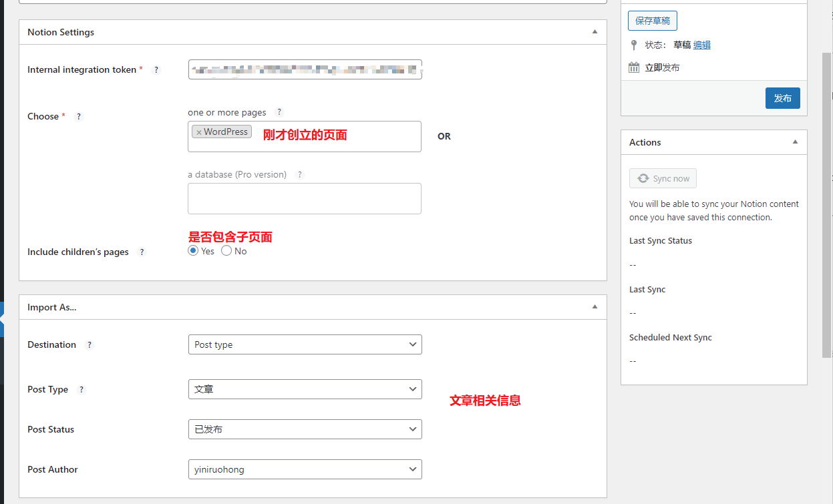This screenshot has height=504, width=833.
Task: Click the 编辑 link beside status
Action: pos(701,45)
